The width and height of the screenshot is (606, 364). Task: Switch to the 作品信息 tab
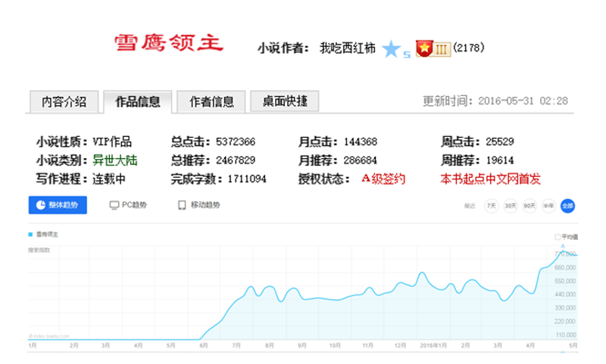pos(138,101)
